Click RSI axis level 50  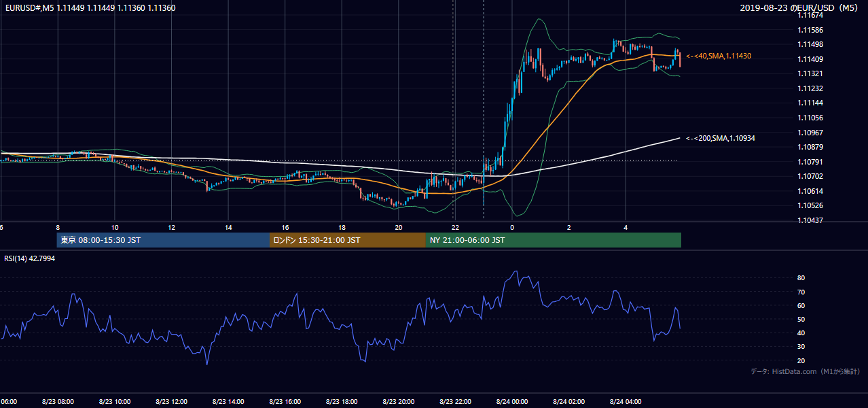pos(801,320)
